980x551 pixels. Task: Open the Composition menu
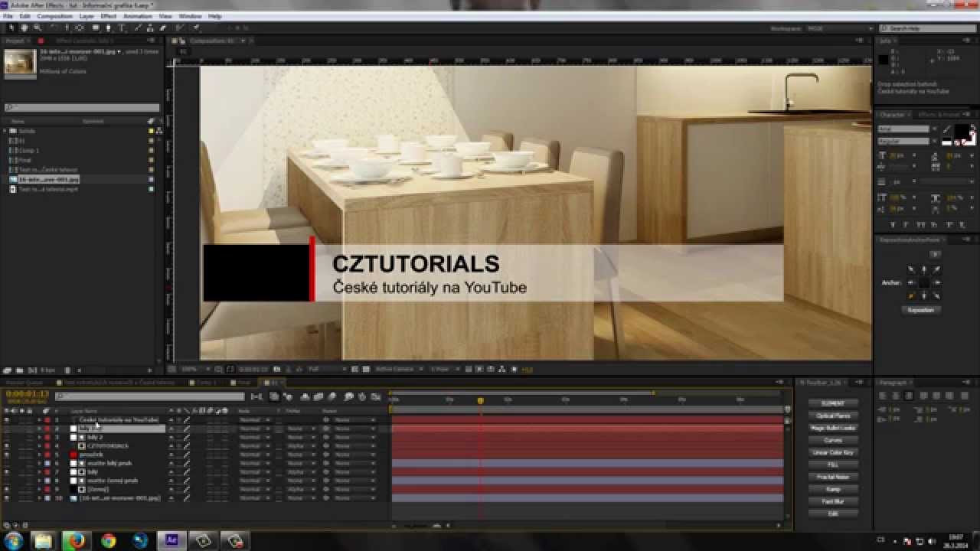pyautogui.click(x=55, y=16)
